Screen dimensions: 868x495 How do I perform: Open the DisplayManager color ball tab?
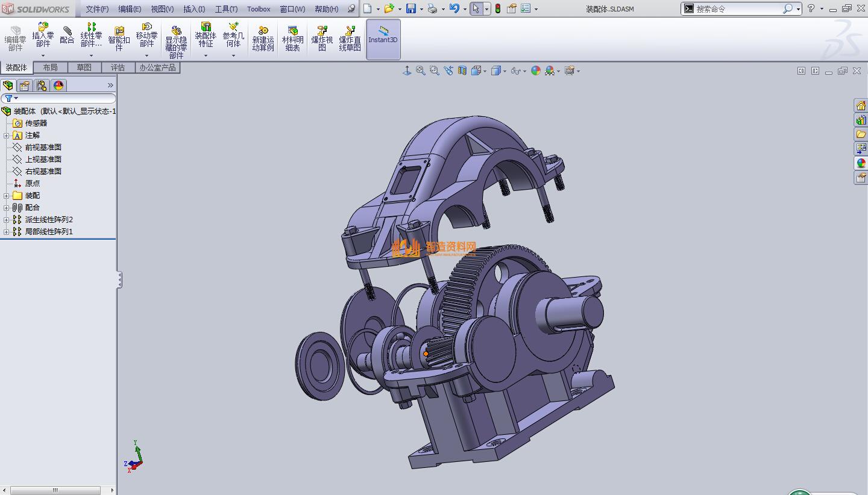58,86
